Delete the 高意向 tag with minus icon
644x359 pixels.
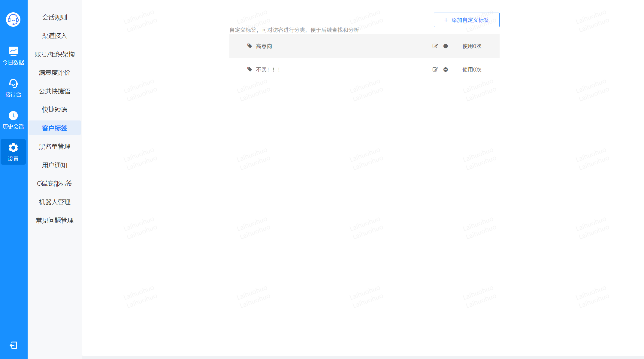(x=446, y=46)
